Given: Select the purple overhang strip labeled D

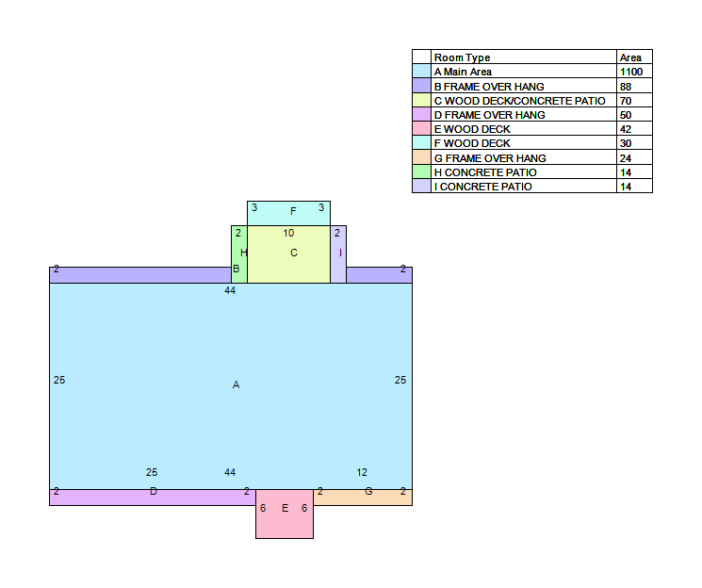Looking at the screenshot, I should point(153,498).
